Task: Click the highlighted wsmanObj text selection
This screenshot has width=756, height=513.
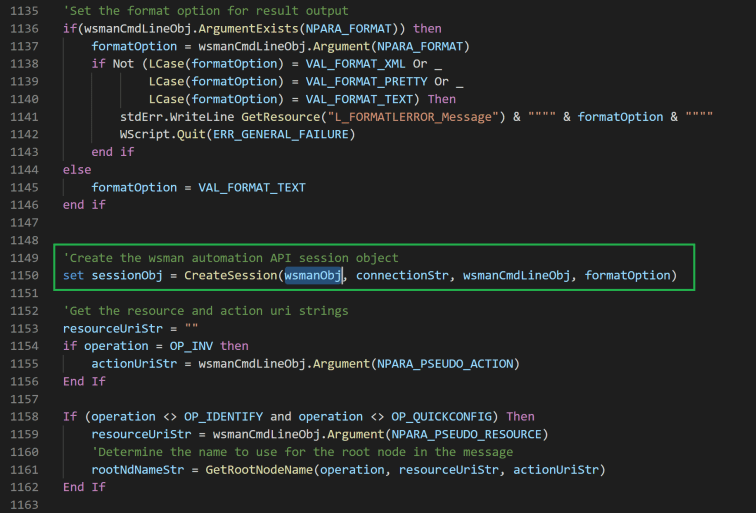Action: pyautogui.click(x=313, y=275)
